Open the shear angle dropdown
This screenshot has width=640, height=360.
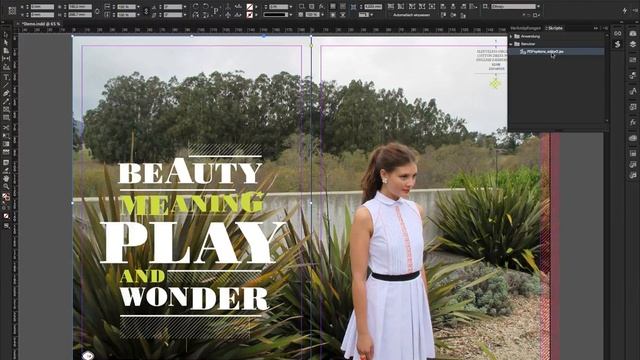(x=185, y=15)
